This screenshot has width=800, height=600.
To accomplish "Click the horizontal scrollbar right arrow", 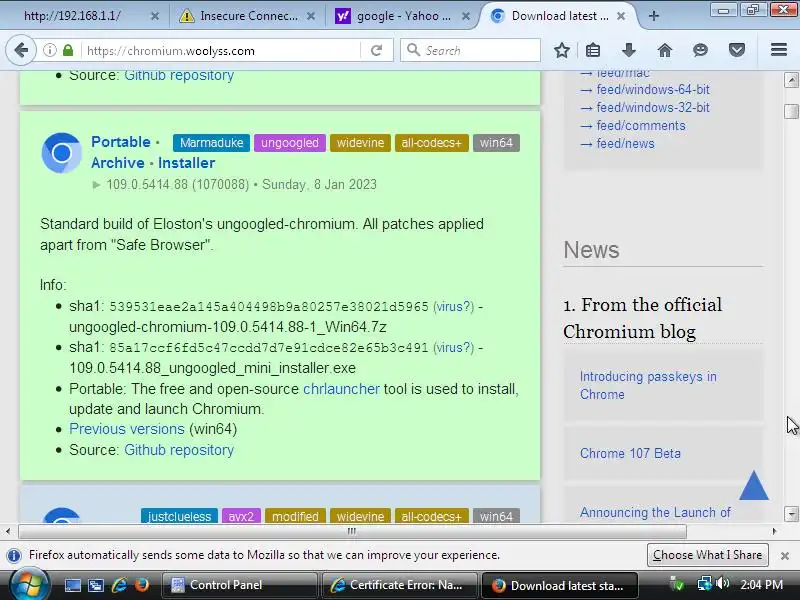I will [775, 531].
